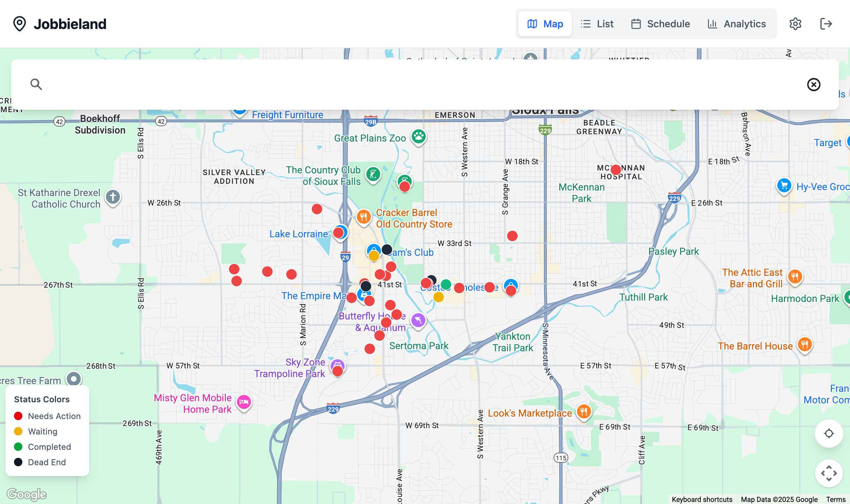Image resolution: width=850 pixels, height=504 pixels.
Task: Select red job marker on McKennan Hospital
Action: [615, 170]
